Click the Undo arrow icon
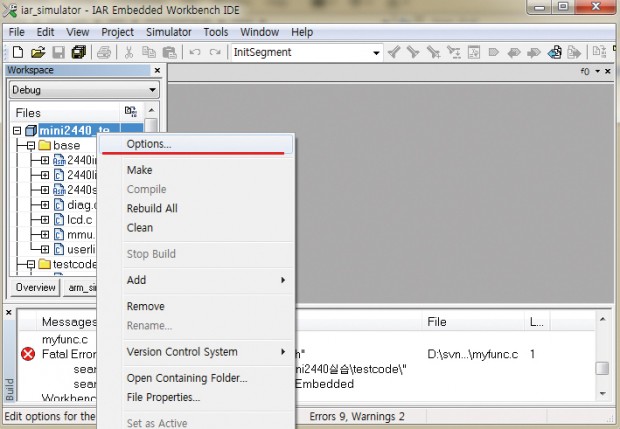This screenshot has height=429, width=620. [195, 52]
